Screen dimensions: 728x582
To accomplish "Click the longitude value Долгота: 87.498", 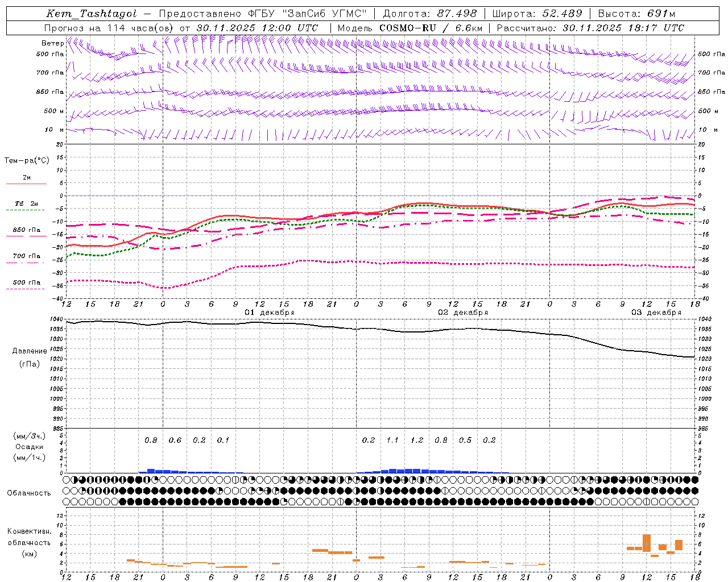I will [430, 14].
